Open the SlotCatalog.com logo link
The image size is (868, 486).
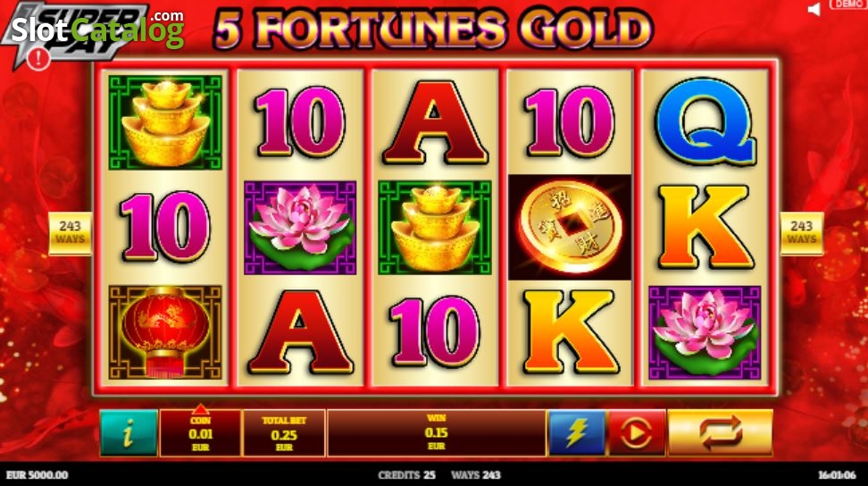pos(97,29)
